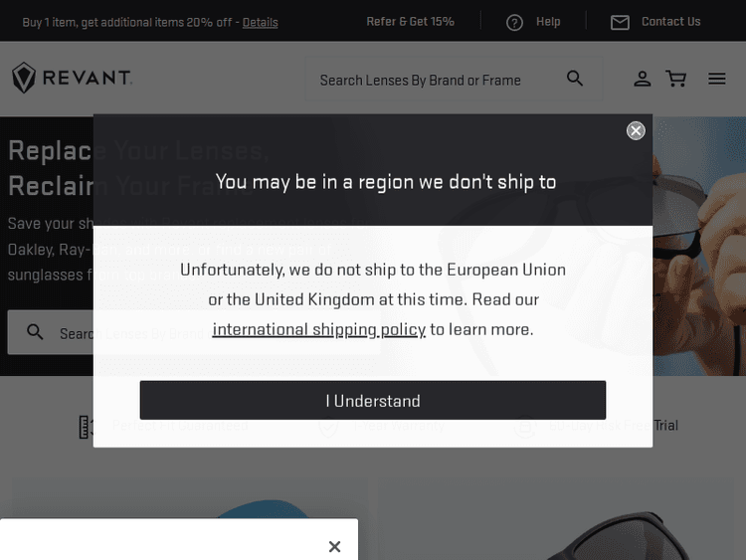Image resolution: width=746 pixels, height=560 pixels.
Task: Click the hero banner search magnifier icon
Action: (x=35, y=332)
